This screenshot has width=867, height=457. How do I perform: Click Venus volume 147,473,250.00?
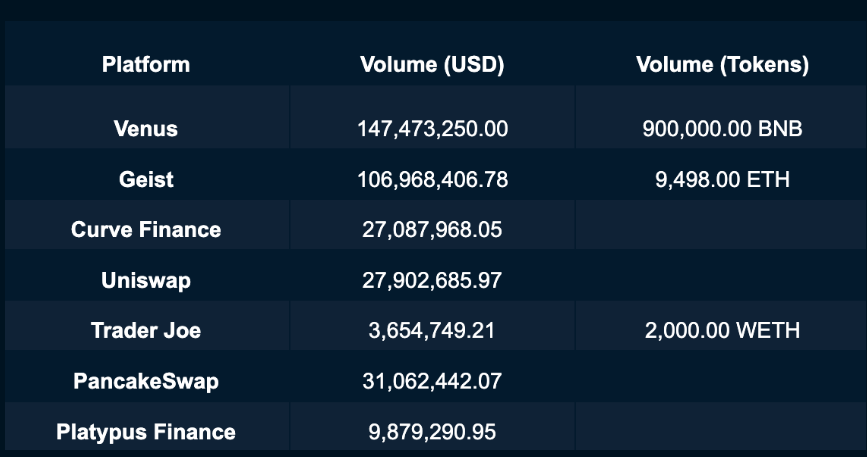432,129
